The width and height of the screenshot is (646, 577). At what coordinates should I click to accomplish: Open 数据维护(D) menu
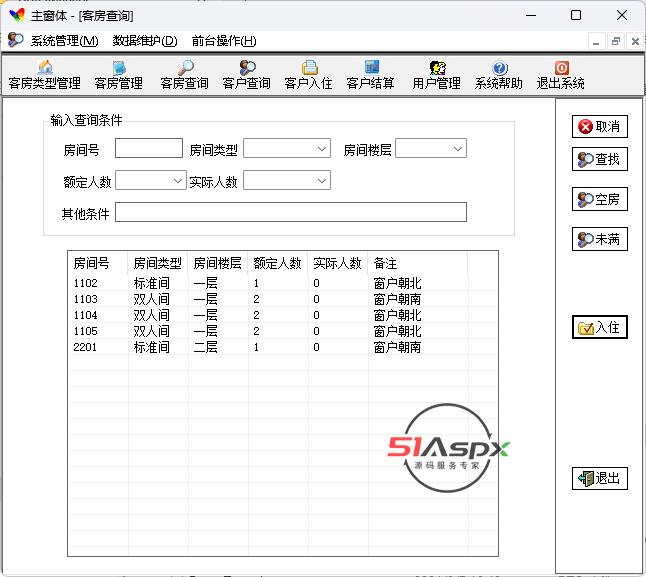[145, 41]
